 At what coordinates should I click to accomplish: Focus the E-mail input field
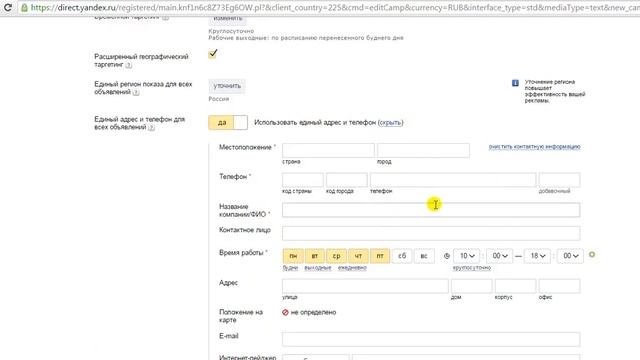click(x=431, y=339)
